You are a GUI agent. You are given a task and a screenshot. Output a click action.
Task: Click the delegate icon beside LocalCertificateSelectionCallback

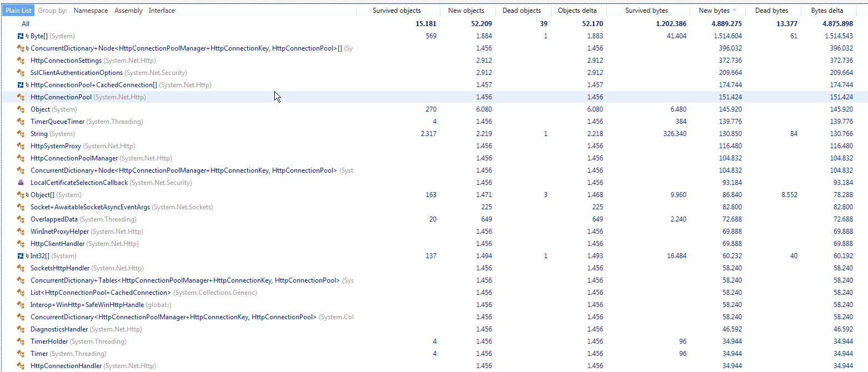click(x=21, y=182)
